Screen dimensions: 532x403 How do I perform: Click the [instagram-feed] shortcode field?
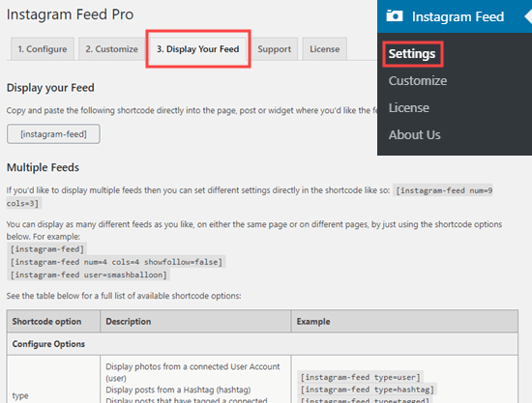53,134
